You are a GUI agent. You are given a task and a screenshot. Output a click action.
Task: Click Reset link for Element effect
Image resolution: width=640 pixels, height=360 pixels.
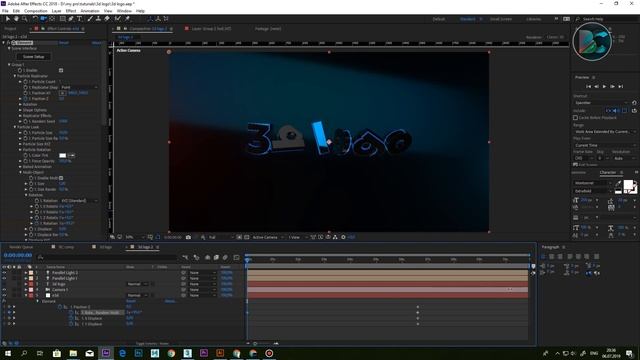pyautogui.click(x=64, y=42)
